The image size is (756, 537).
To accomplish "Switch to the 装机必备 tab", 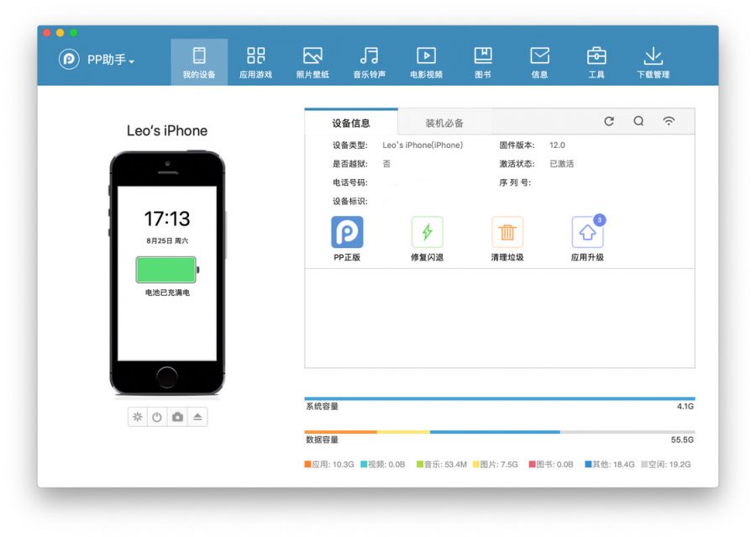I will click(444, 123).
